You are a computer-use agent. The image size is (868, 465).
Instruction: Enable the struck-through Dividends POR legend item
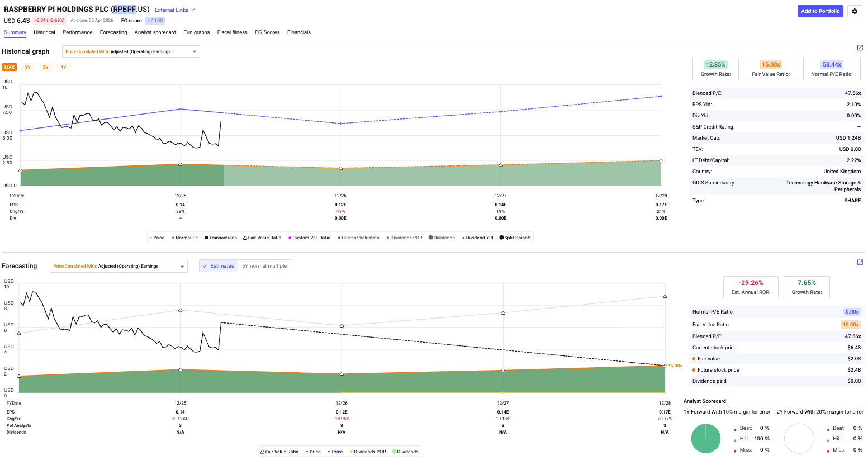pyautogui.click(x=404, y=238)
